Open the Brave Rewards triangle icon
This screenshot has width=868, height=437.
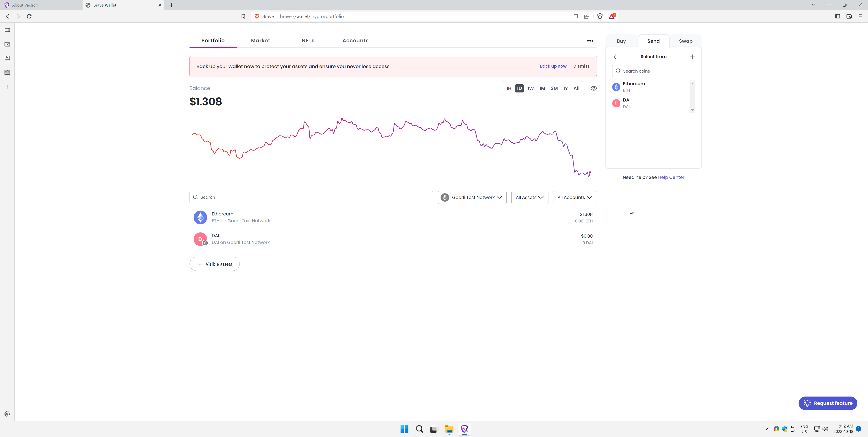click(x=612, y=16)
